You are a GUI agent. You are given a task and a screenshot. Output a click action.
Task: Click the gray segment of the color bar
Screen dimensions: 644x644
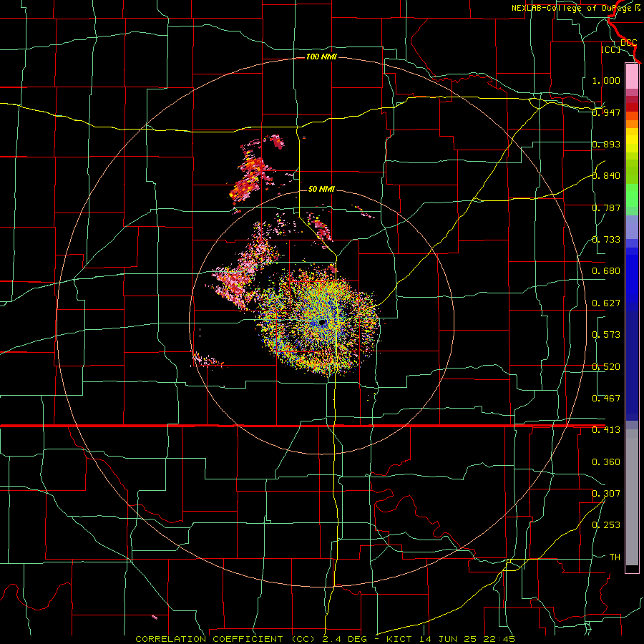pyautogui.click(x=632, y=497)
